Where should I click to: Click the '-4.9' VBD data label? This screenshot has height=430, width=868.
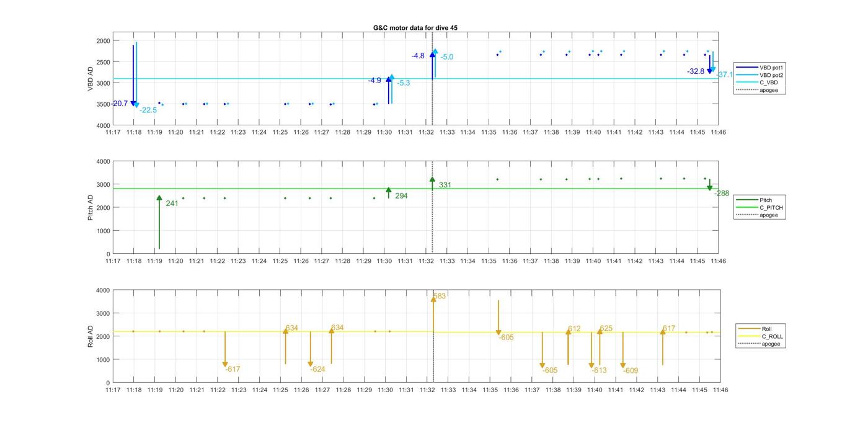[x=374, y=81]
